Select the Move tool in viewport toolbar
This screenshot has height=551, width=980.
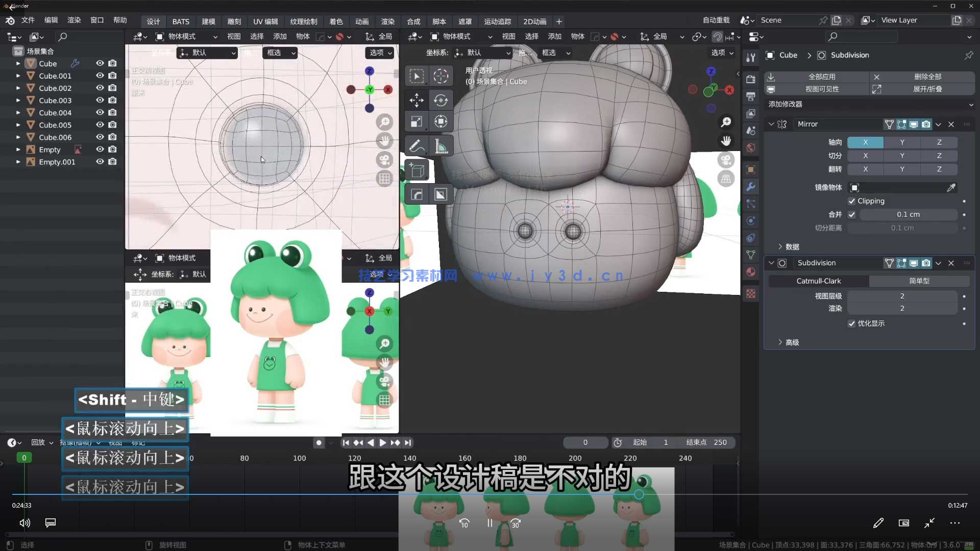coord(416,101)
